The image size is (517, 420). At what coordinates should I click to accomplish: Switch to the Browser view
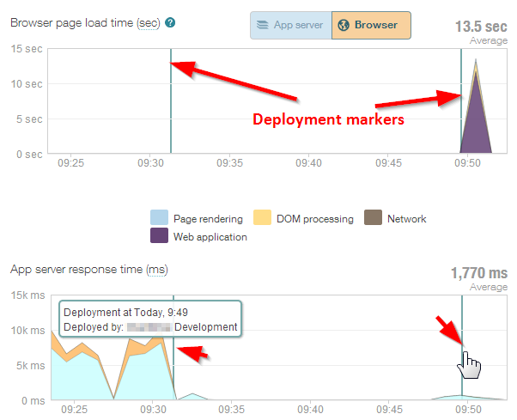(371, 26)
